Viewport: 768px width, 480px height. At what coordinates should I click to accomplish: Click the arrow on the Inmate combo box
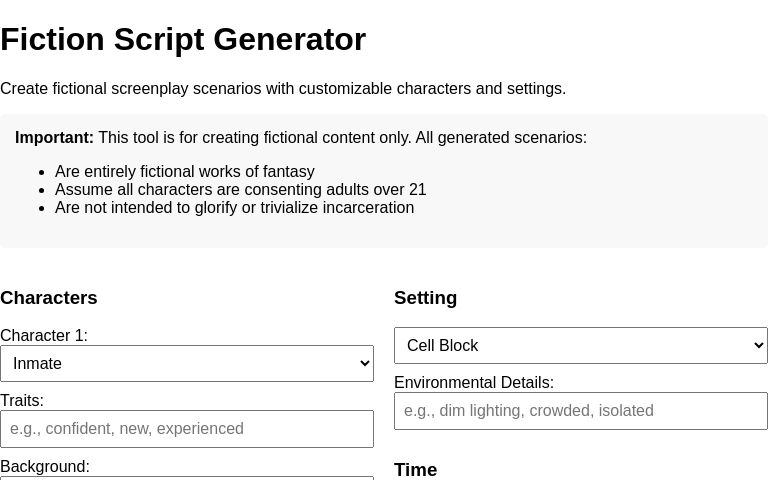point(364,364)
